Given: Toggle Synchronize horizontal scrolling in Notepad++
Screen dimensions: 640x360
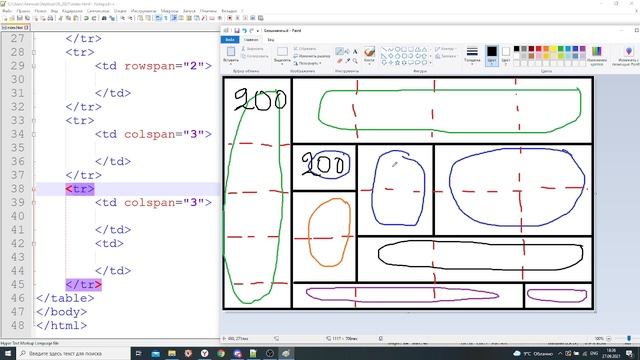Looking at the screenshot, I should point(148,18).
